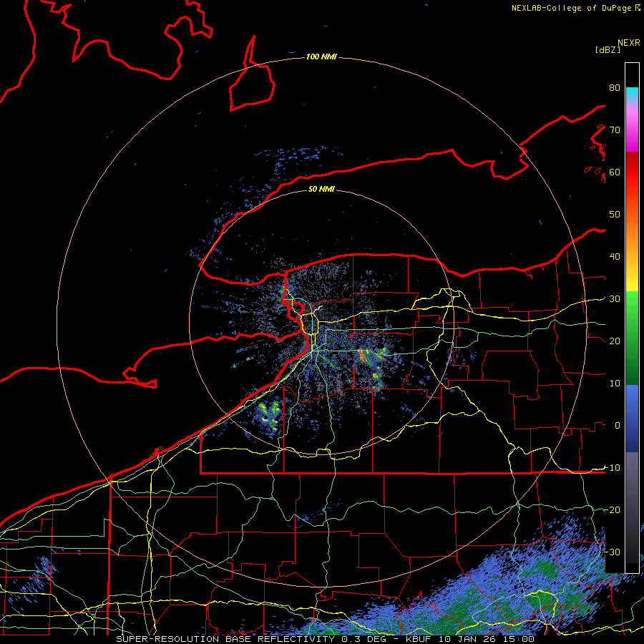
Task: Click the 50 dBZ scale value
Action: pyautogui.click(x=615, y=215)
